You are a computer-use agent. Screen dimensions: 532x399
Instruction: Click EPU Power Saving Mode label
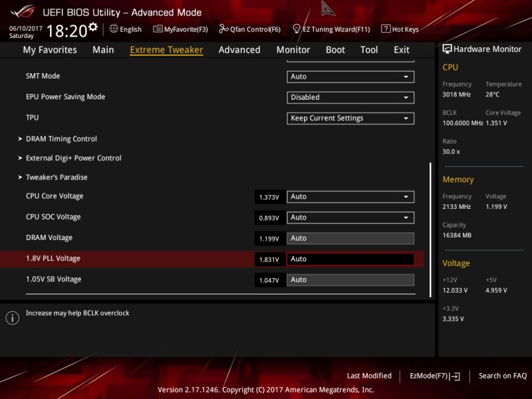click(65, 96)
